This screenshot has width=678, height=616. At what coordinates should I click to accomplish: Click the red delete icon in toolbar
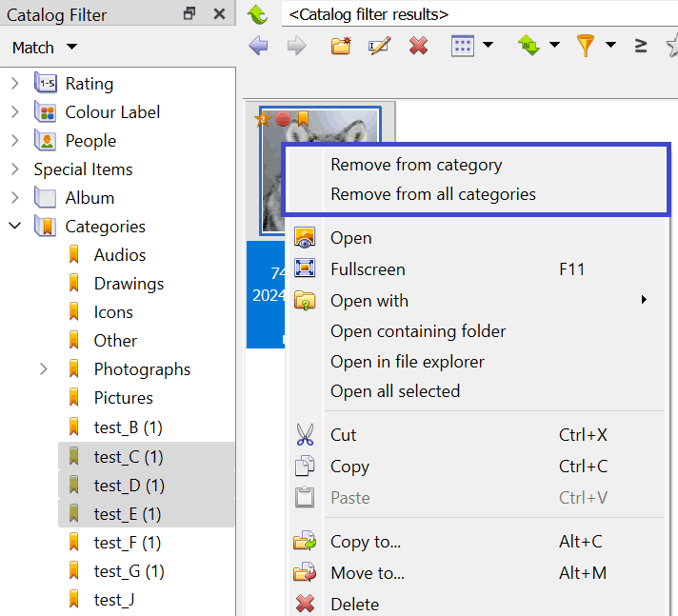point(418,46)
